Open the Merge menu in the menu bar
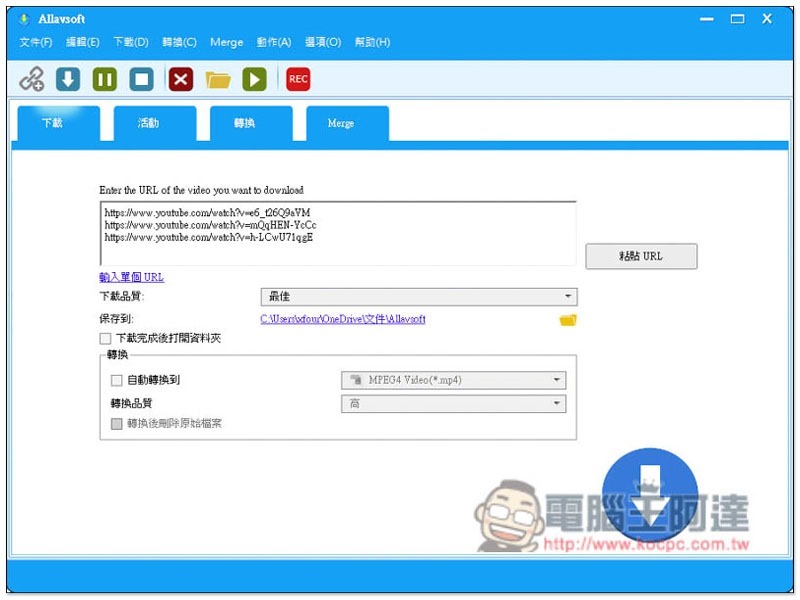The image size is (800, 600). [227, 42]
